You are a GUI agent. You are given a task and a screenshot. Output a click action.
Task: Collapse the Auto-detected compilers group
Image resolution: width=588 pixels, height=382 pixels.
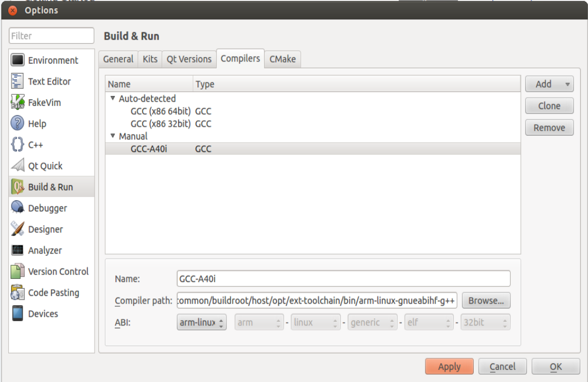pyautogui.click(x=113, y=98)
